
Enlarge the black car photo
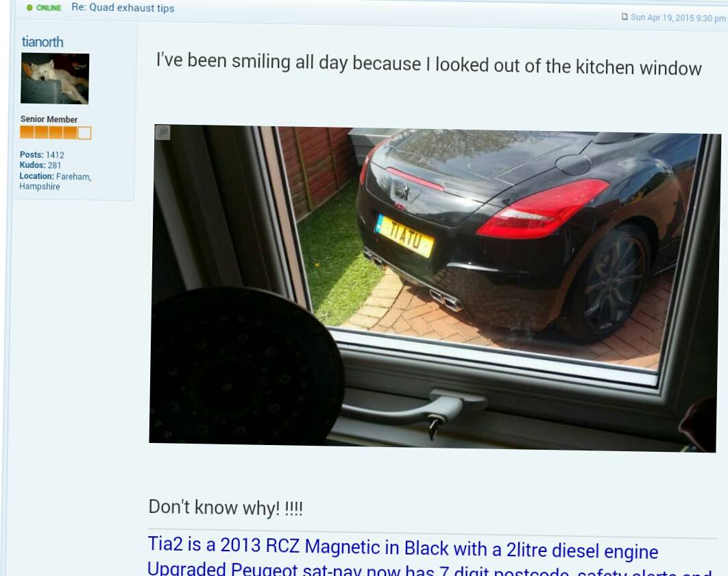[x=434, y=288]
